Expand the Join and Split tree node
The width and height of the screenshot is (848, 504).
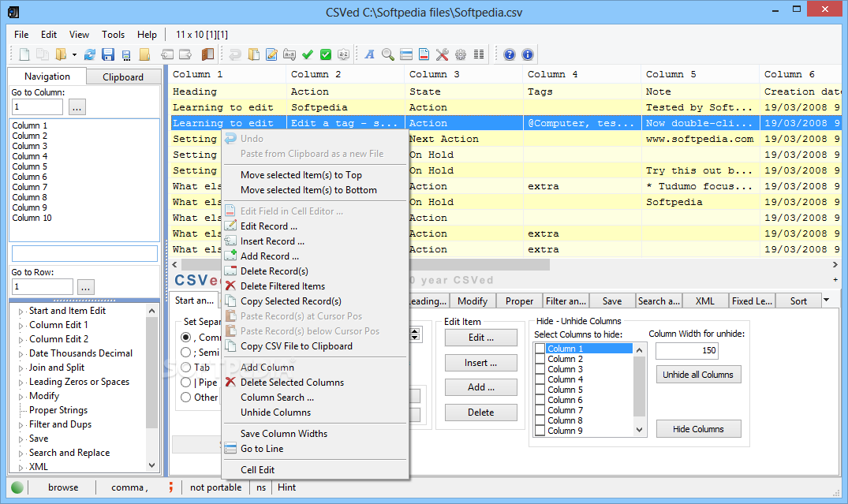tap(21, 368)
